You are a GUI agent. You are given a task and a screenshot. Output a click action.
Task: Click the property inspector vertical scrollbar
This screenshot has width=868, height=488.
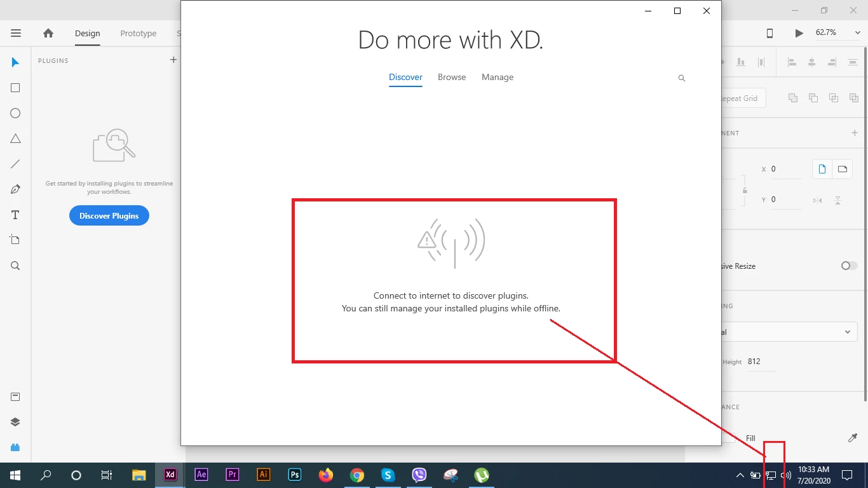click(x=865, y=222)
